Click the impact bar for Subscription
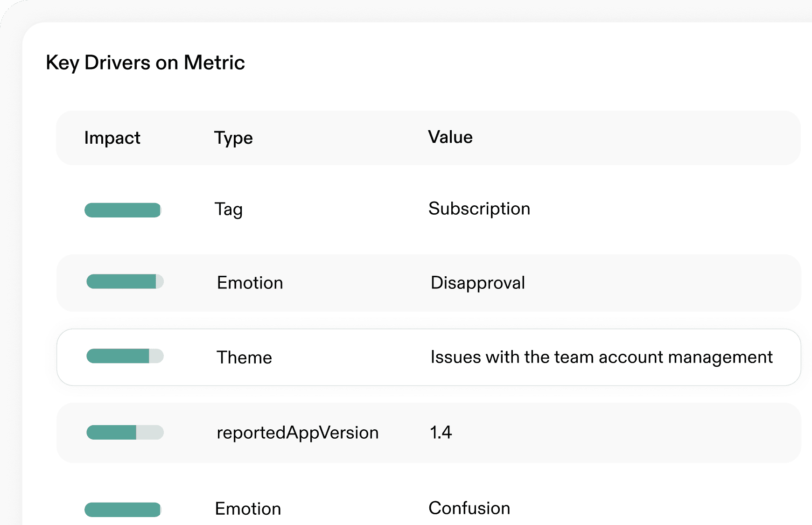Viewport: 812px width, 525px height. pyautogui.click(x=123, y=210)
